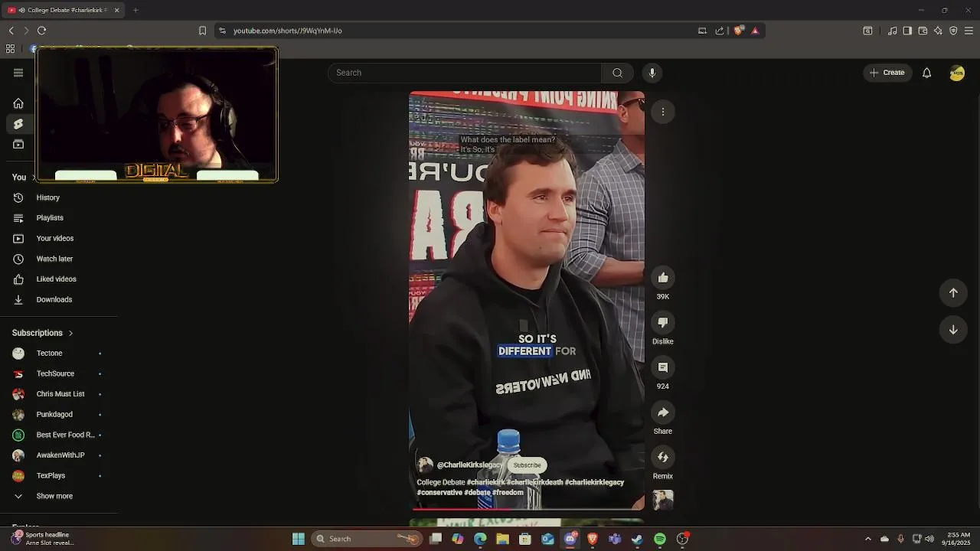Open Spotify from the taskbar

[660, 539]
